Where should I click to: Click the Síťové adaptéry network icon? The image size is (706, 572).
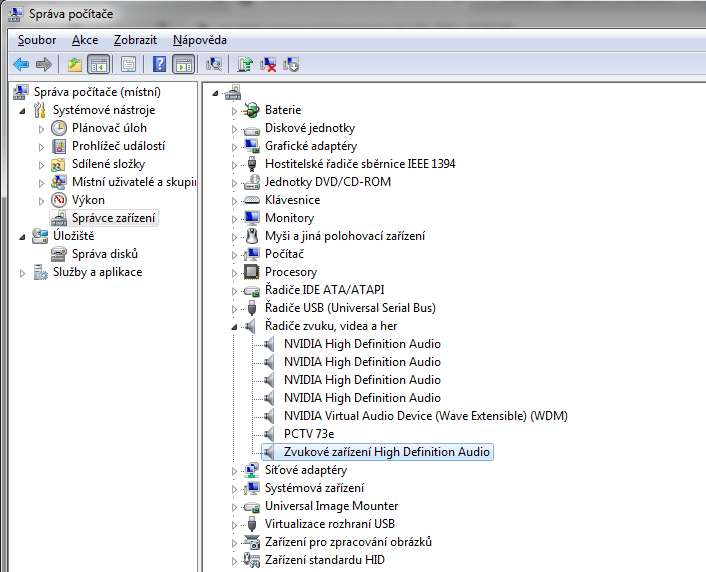(x=251, y=470)
